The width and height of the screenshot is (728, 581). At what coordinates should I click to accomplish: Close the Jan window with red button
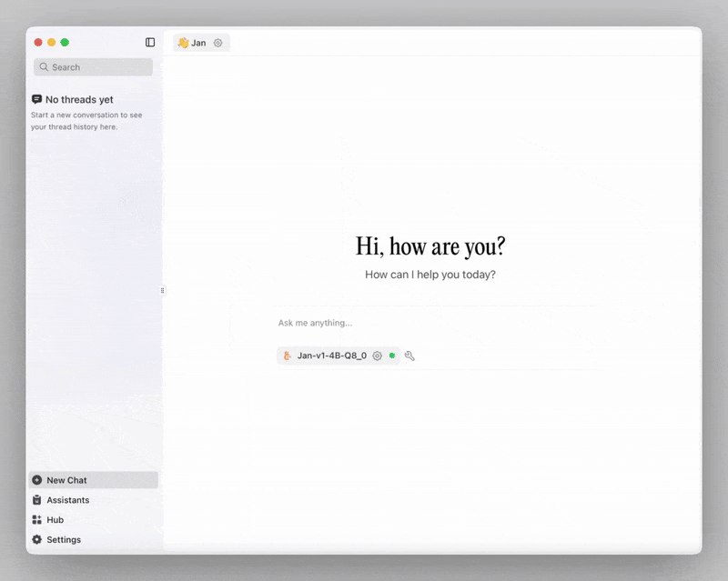38,43
